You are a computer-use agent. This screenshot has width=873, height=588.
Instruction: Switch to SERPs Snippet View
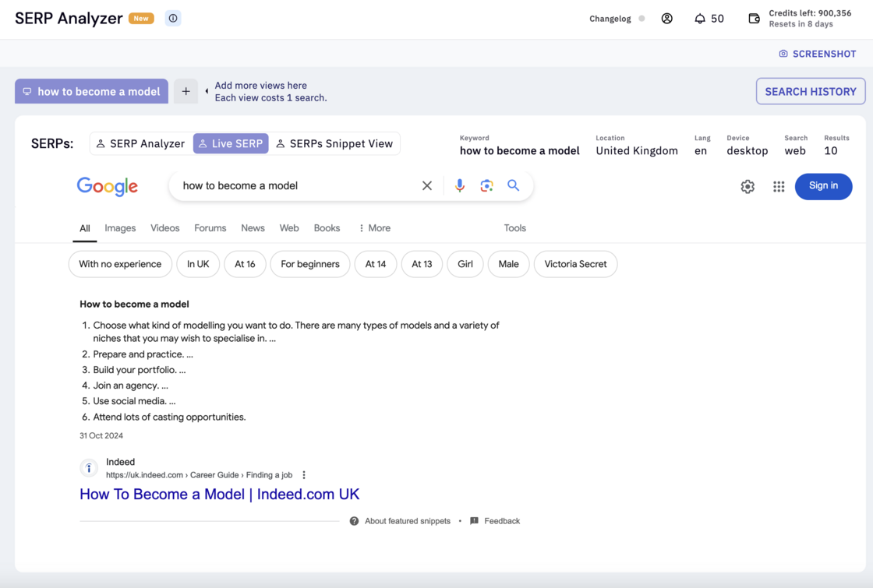pyautogui.click(x=334, y=143)
